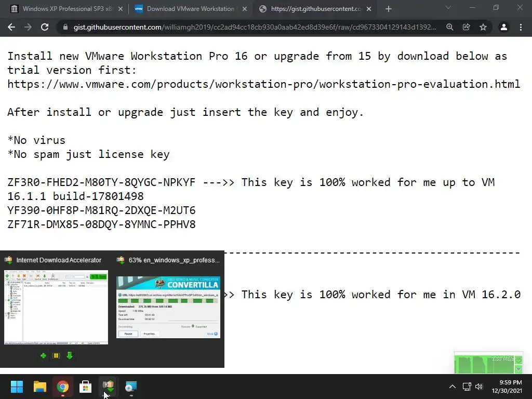This screenshot has height=399, width=532.
Task: Close the Download VMware Workstation tab
Action: 245,9
